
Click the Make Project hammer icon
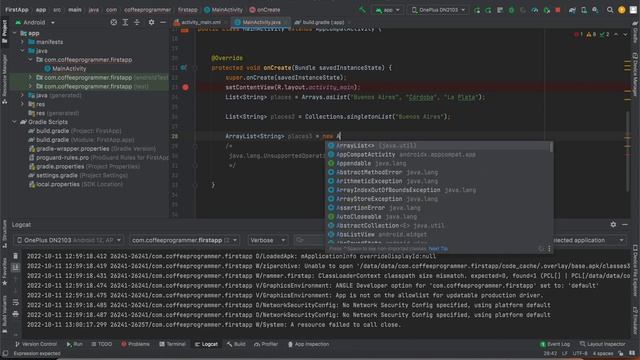click(x=362, y=10)
